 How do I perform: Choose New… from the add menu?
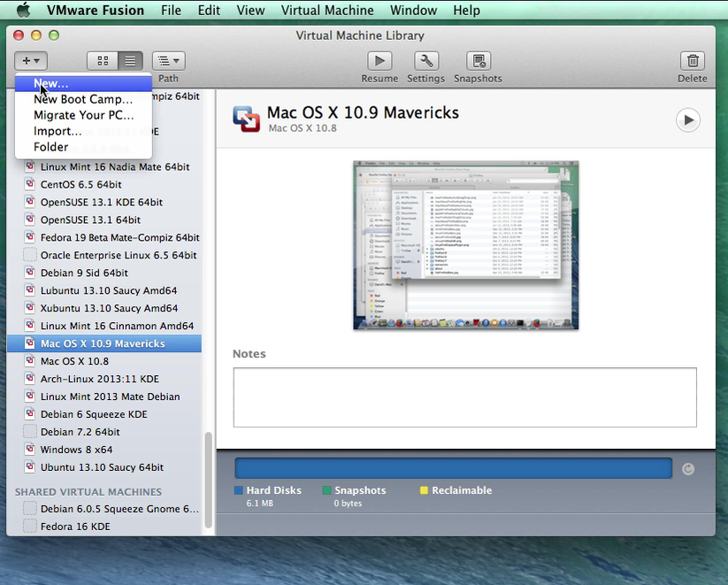(x=83, y=83)
